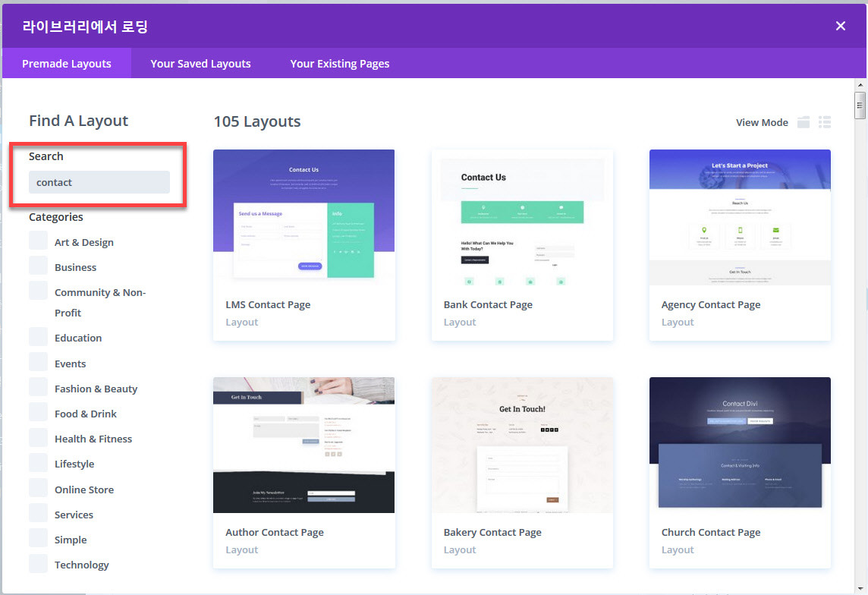This screenshot has width=868, height=595.
Task: Enable the Technology category filter
Action: coord(37,564)
